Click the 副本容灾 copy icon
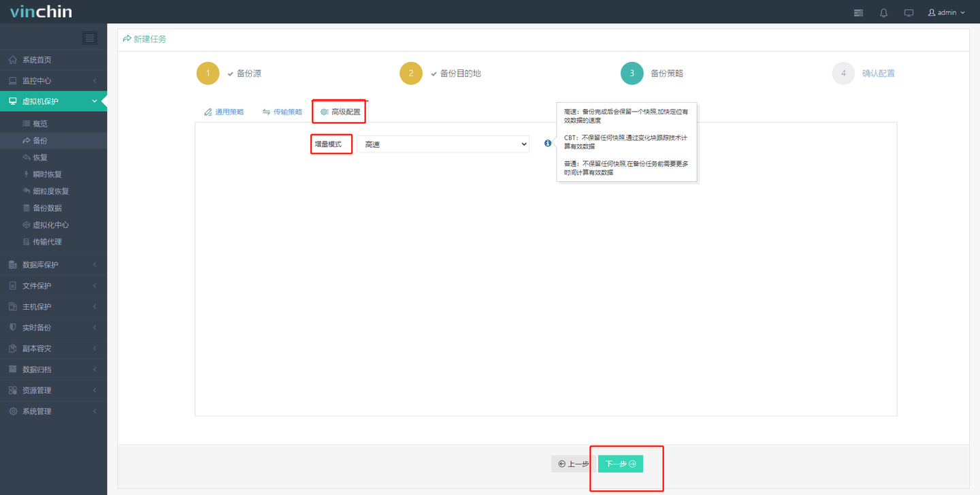The height and width of the screenshot is (495, 980). 13,349
